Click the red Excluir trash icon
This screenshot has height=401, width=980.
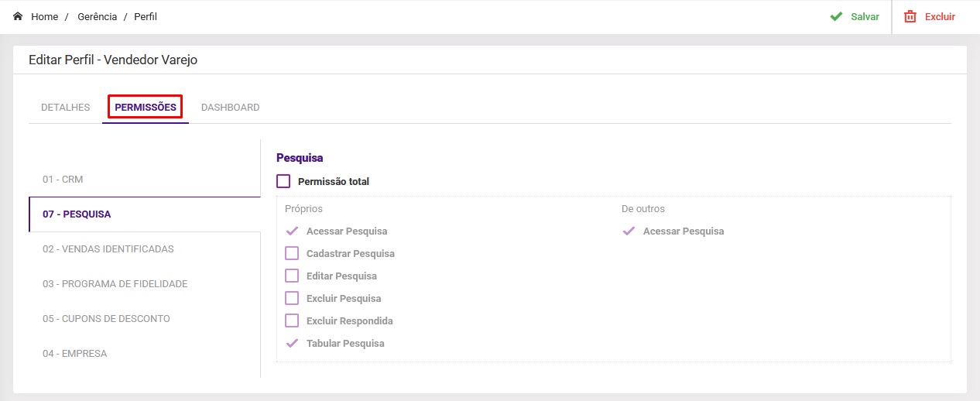[910, 16]
